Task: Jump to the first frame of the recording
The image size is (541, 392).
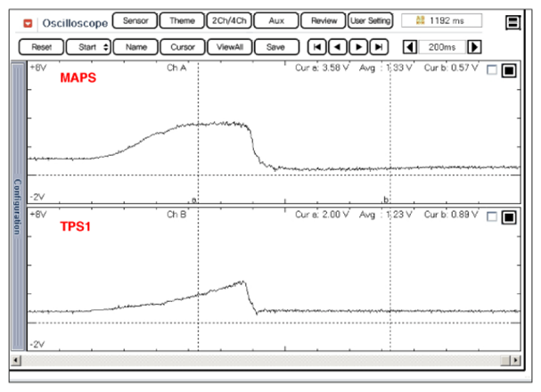Action: [316, 47]
